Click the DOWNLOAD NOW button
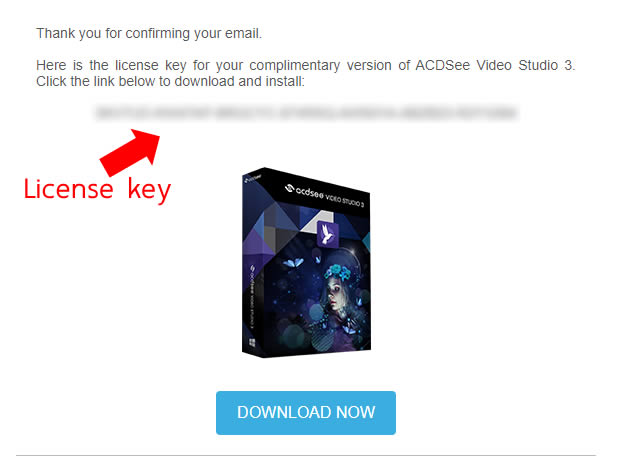 (x=306, y=413)
